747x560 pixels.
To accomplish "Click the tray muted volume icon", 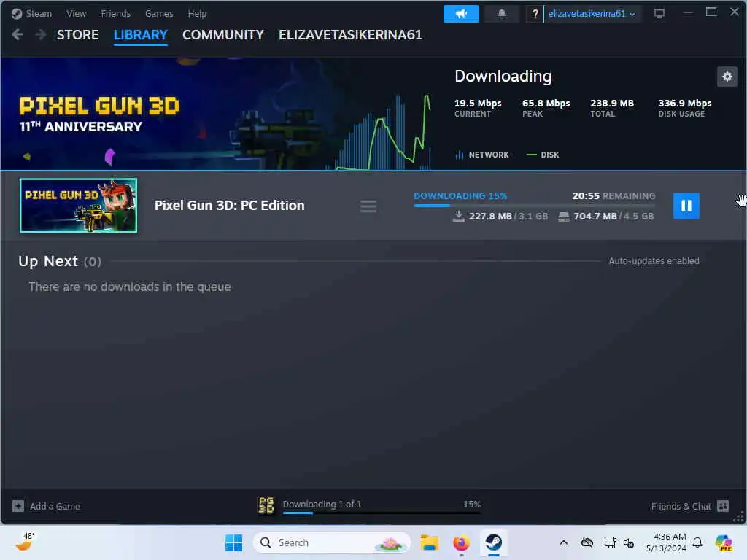I will [x=629, y=543].
